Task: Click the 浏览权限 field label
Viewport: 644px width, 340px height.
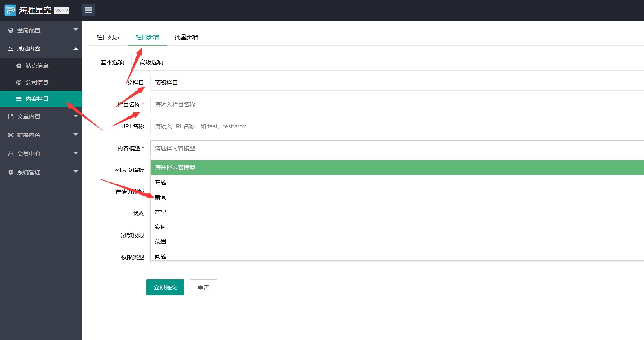Action: point(133,235)
